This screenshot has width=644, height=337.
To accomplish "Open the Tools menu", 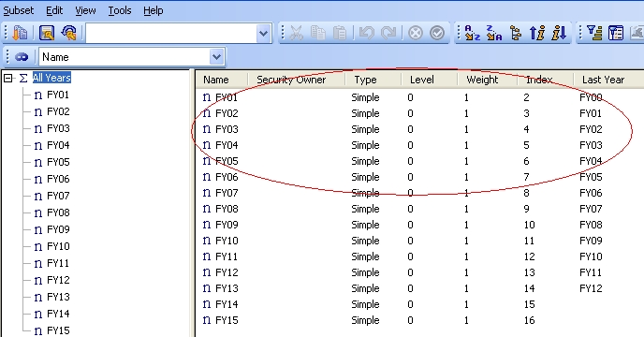I will pos(120,10).
